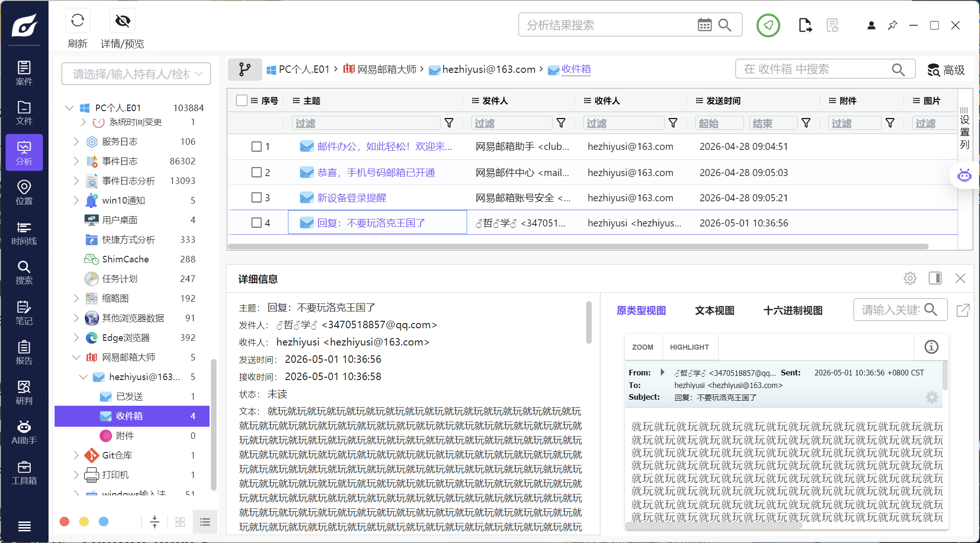Select the 分析 sidebar tab
The image size is (980, 543).
(24, 153)
